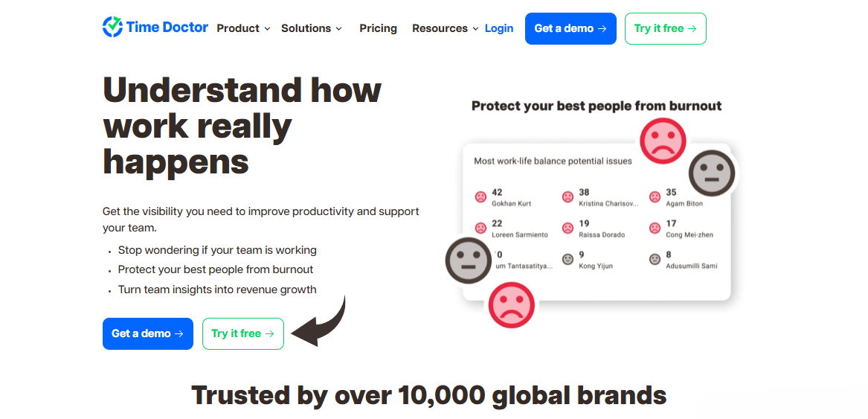
Task: Click sad face icon beside Agam Biton
Action: 655,197
